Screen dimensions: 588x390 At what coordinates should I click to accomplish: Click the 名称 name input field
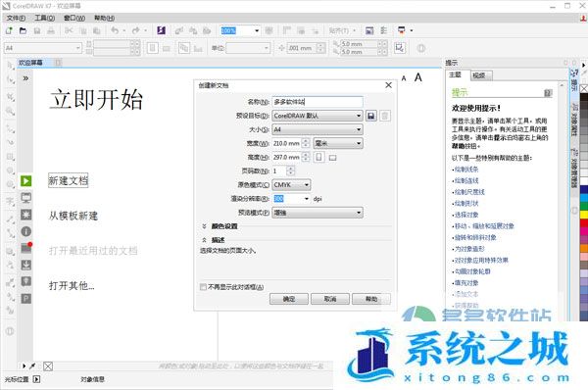tap(318, 102)
